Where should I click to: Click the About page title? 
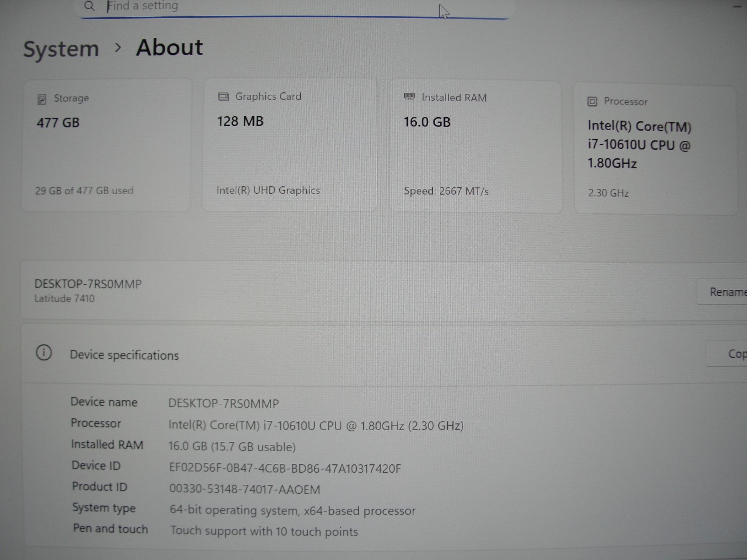coord(169,48)
